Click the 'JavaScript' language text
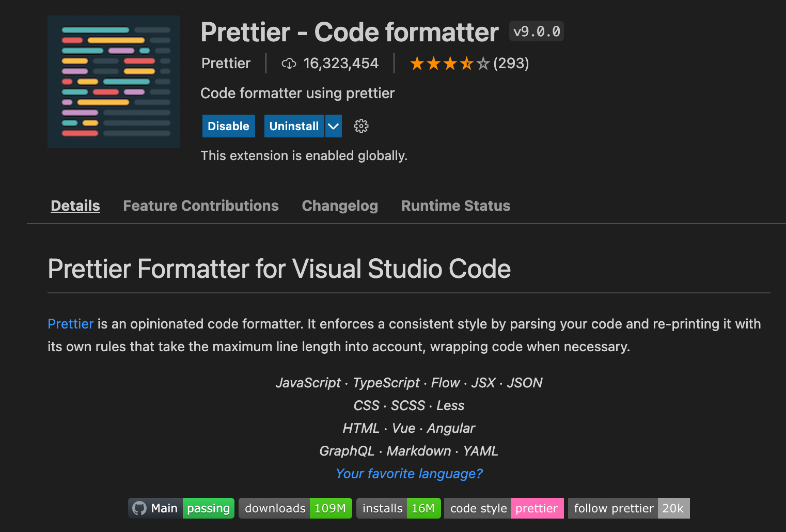Image resolution: width=786 pixels, height=532 pixels. (x=308, y=383)
